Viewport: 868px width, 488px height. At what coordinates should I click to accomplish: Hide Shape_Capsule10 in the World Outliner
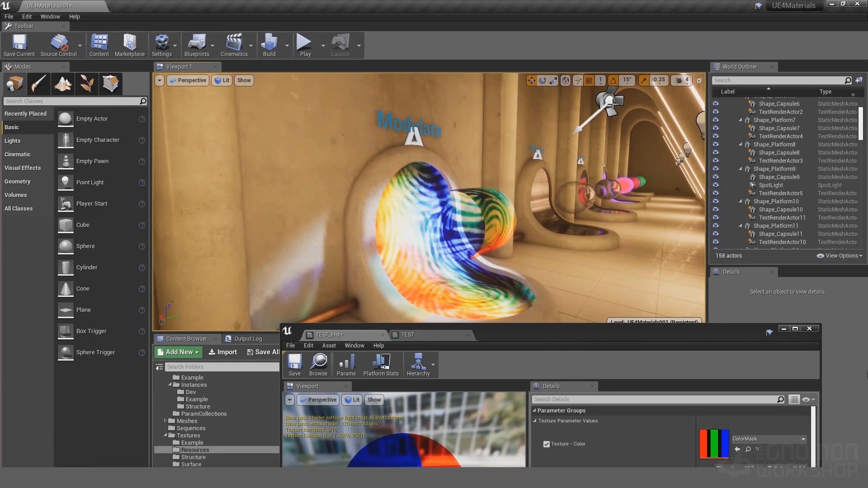(x=717, y=209)
